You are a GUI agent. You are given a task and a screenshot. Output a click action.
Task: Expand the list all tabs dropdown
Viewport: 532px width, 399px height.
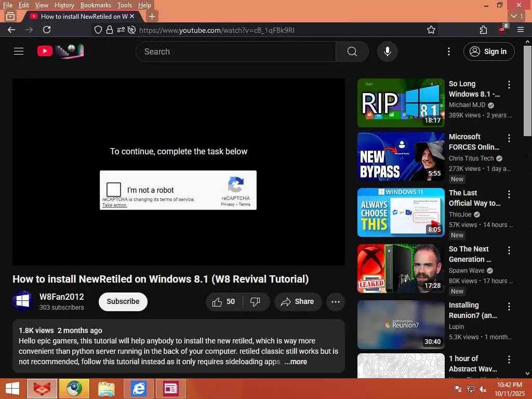(517, 16)
